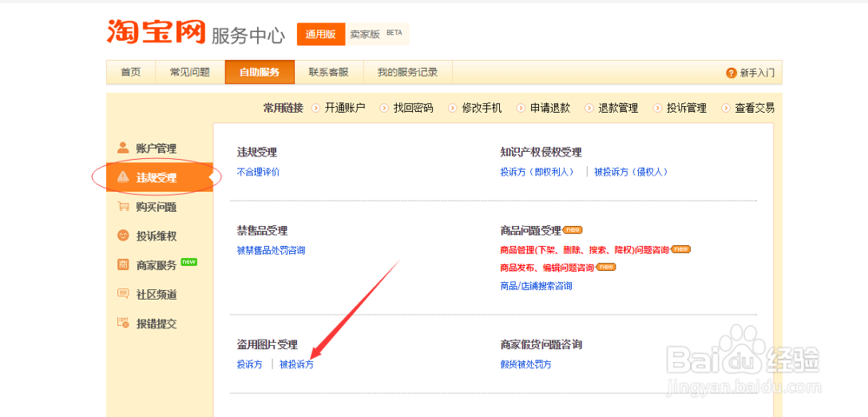
Task: Open the 修改手机 quick link
Action: coord(482,108)
